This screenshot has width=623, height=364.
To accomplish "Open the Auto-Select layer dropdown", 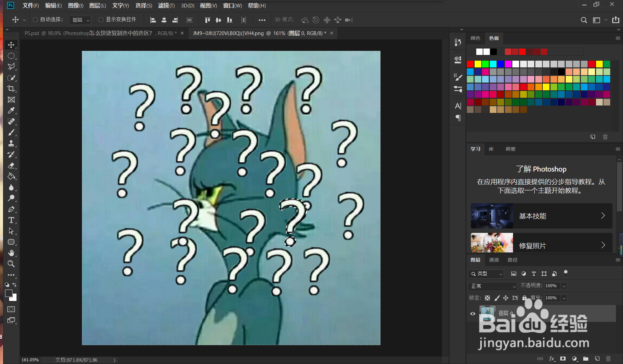I will coord(80,20).
